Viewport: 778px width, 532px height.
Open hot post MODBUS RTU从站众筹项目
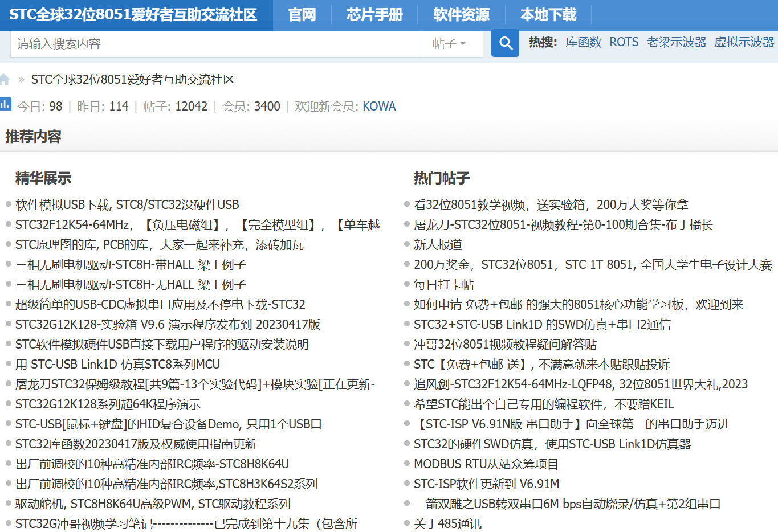point(486,464)
